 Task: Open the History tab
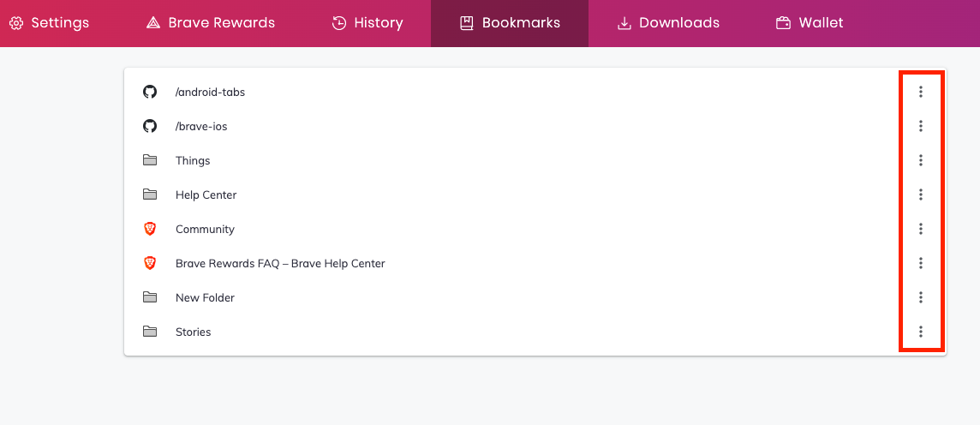367,23
